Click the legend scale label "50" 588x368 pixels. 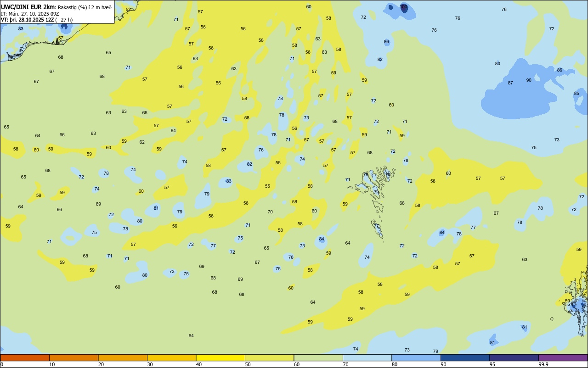pyautogui.click(x=248, y=364)
